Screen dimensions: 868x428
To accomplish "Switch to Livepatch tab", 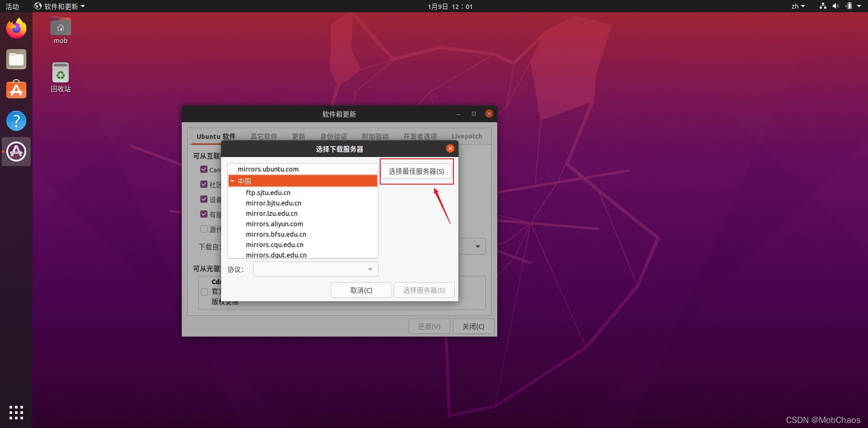I will tap(467, 136).
